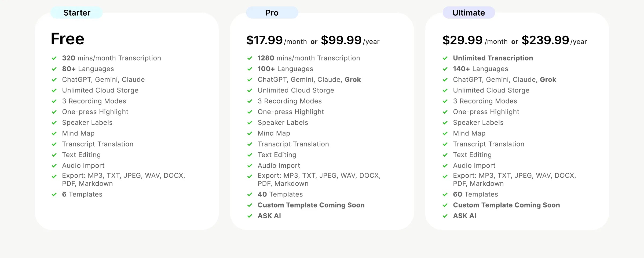
Task: Click checkmark next to 80+ Languages
Action: [54, 69]
